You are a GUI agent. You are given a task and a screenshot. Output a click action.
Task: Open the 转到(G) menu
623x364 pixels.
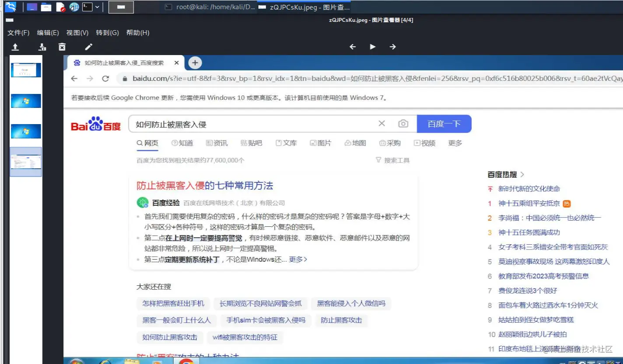coord(108,33)
